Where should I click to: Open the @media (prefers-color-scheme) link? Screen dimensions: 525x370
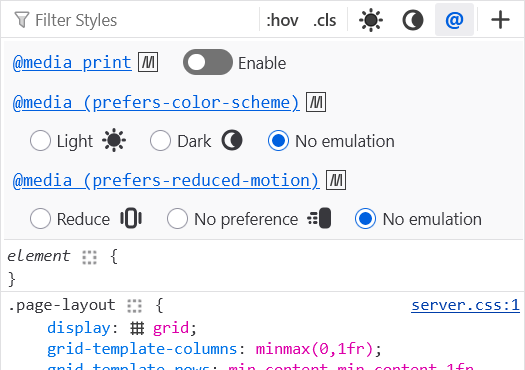click(156, 102)
